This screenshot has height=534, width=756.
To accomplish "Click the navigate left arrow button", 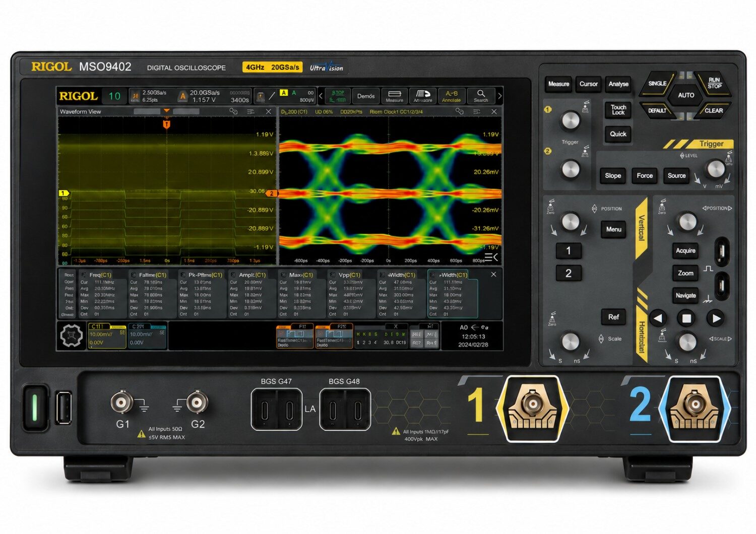I will [657, 318].
